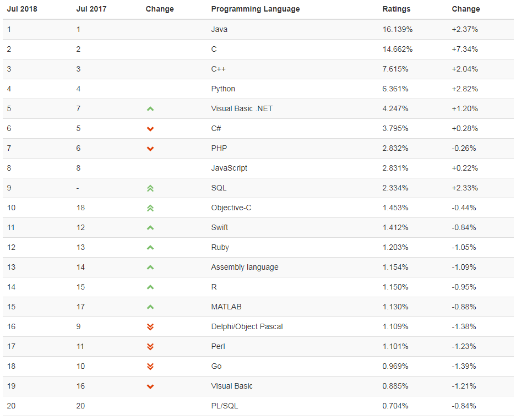
Task: Click the double red down arrow beside Go
Action: tap(150, 367)
